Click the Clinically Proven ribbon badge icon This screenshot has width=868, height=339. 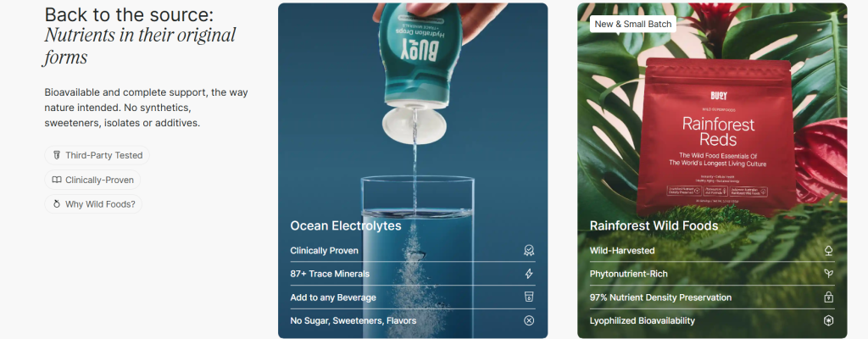pos(529,250)
